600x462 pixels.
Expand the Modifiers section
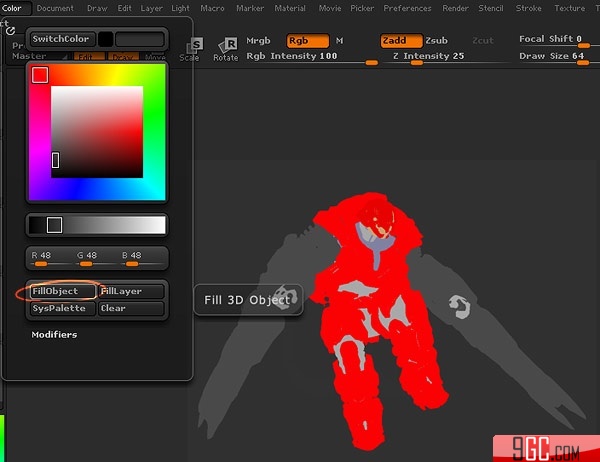click(x=54, y=335)
